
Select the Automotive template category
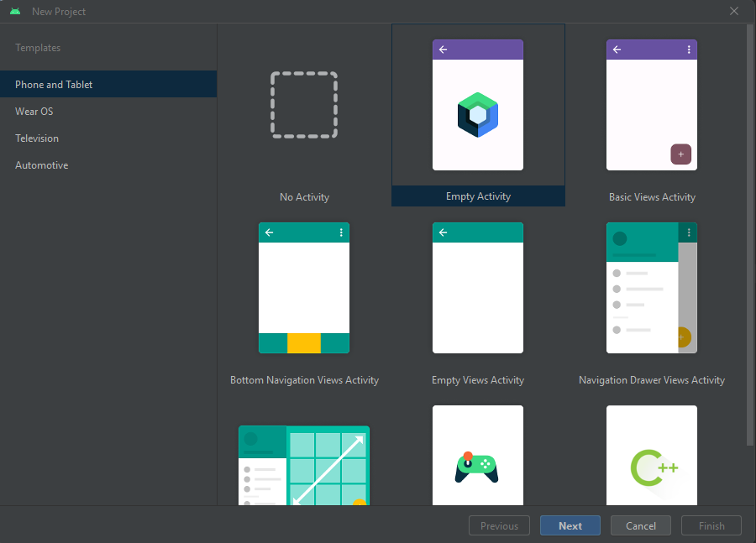(41, 164)
